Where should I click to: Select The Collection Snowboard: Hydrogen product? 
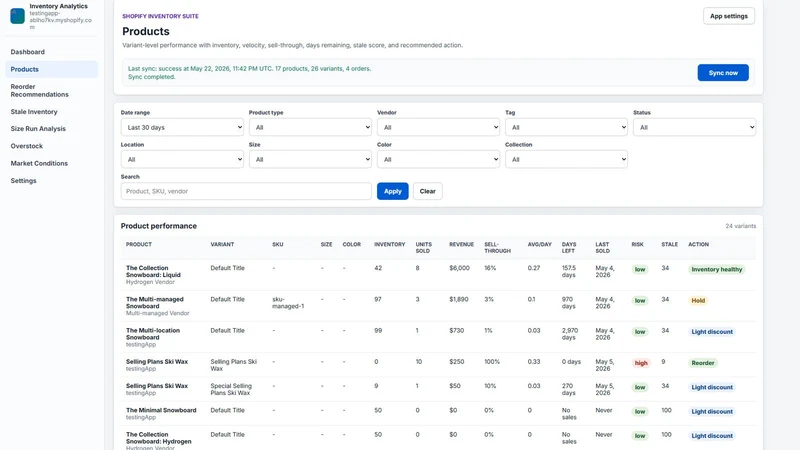pos(159,438)
